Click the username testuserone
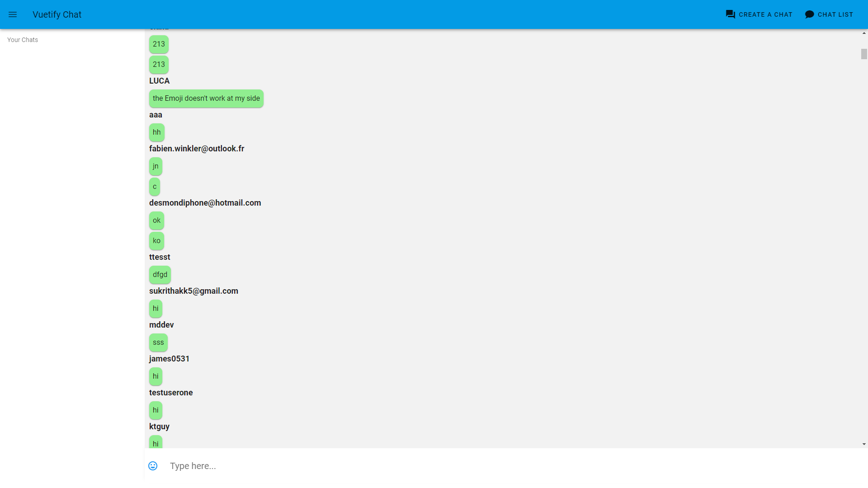Image resolution: width=868 pixels, height=488 pixels. (x=171, y=393)
